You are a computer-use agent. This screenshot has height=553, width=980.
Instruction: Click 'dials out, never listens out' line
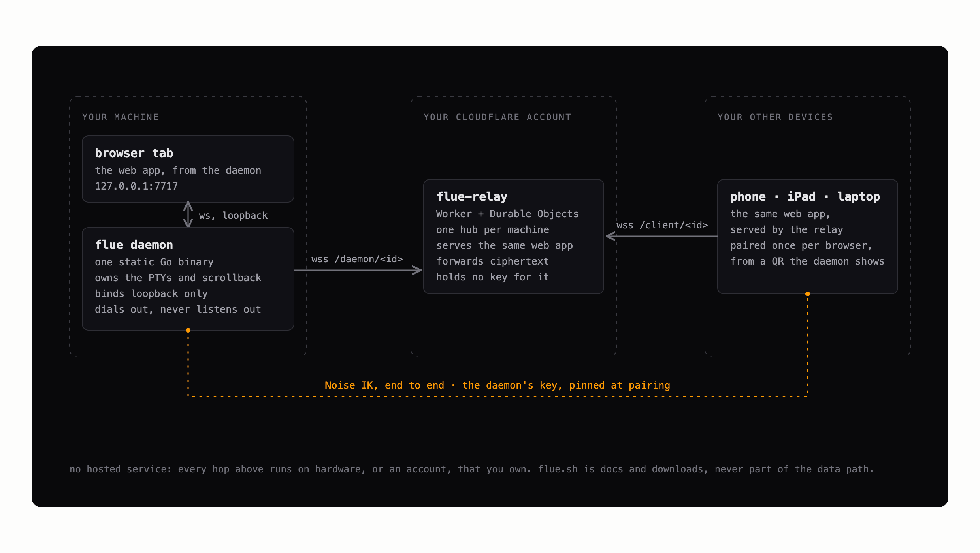click(x=178, y=310)
